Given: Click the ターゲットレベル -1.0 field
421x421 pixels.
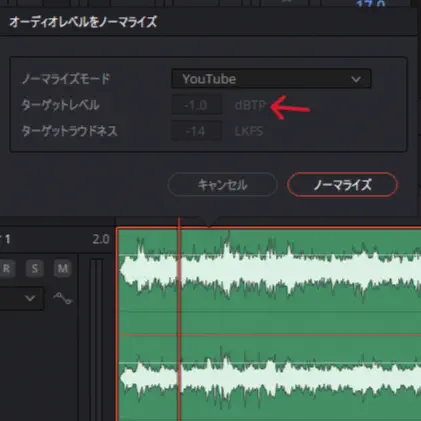Looking at the screenshot, I should (x=197, y=105).
